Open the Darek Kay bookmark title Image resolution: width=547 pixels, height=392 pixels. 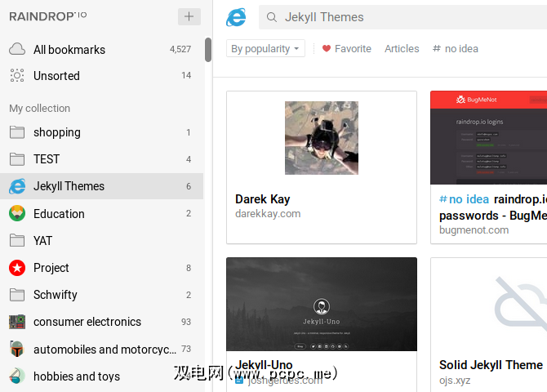(x=262, y=199)
